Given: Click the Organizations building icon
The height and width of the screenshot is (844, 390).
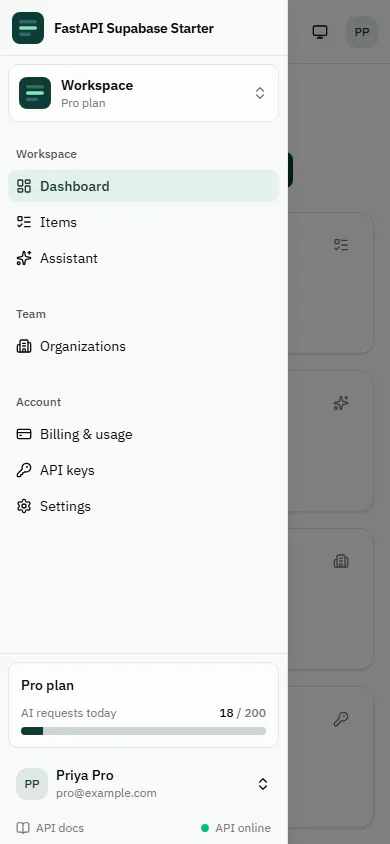Looking at the screenshot, I should (24, 346).
